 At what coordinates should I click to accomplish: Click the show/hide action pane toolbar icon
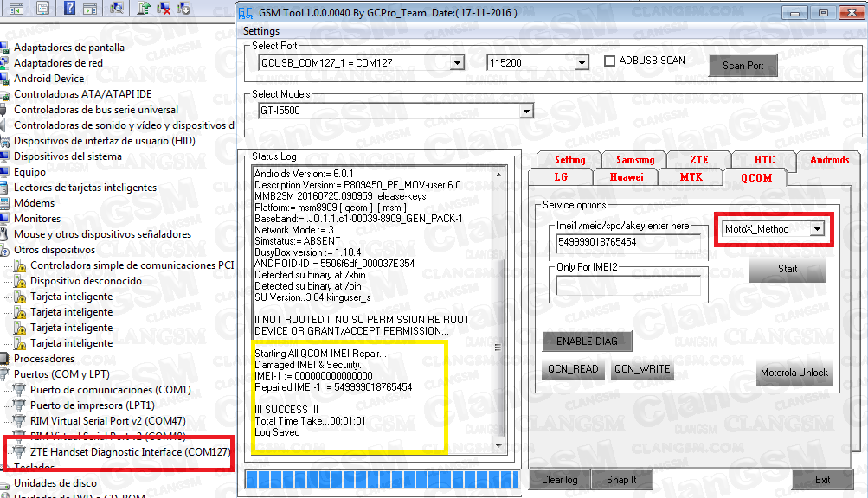point(90,9)
